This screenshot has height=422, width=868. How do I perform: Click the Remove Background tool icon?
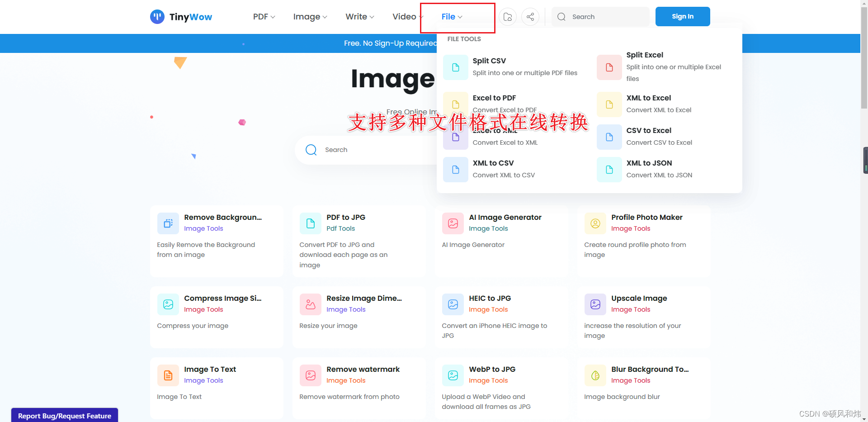click(x=168, y=223)
